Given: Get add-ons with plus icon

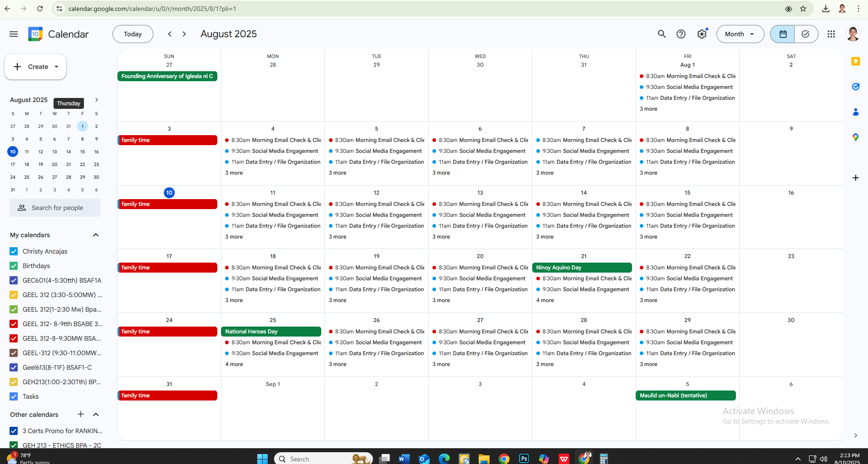Looking at the screenshot, I should (x=856, y=178).
